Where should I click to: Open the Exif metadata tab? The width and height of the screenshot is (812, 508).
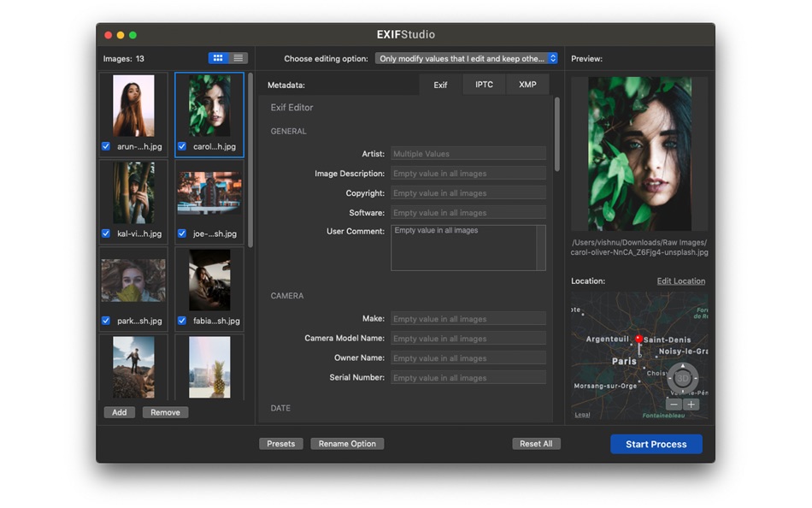440,85
